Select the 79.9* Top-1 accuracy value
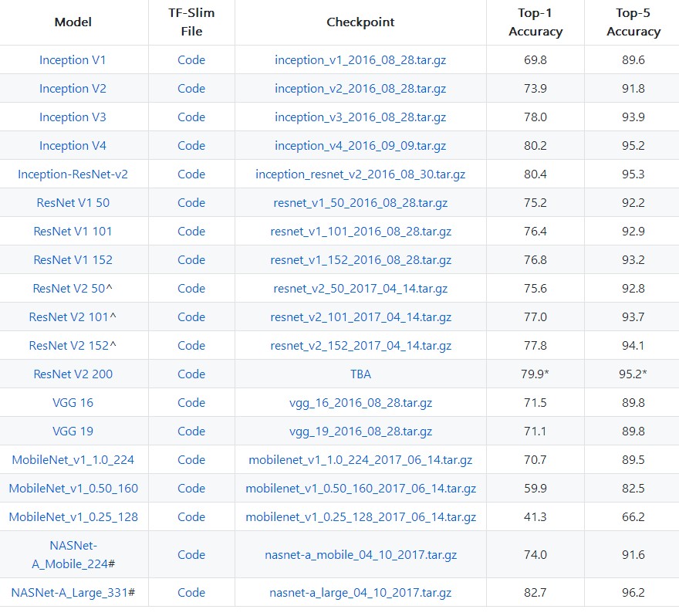Image resolution: width=679 pixels, height=616 pixels. pos(535,374)
